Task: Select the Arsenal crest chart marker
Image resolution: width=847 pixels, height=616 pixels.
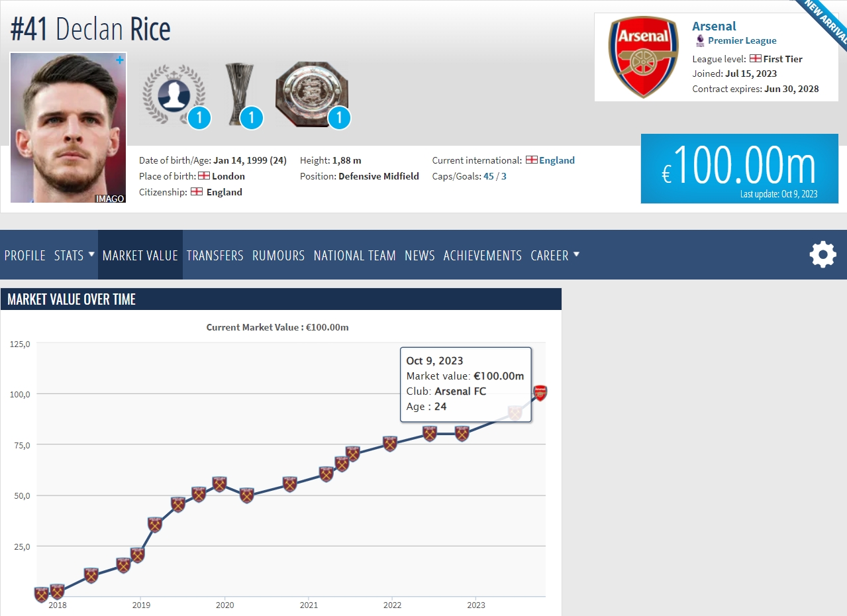Action: point(540,393)
